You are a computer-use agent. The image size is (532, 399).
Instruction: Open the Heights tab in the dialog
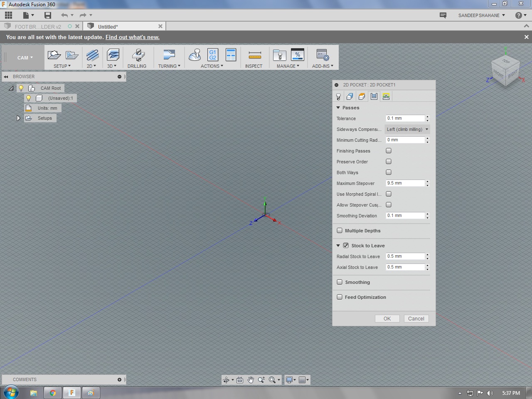point(362,96)
